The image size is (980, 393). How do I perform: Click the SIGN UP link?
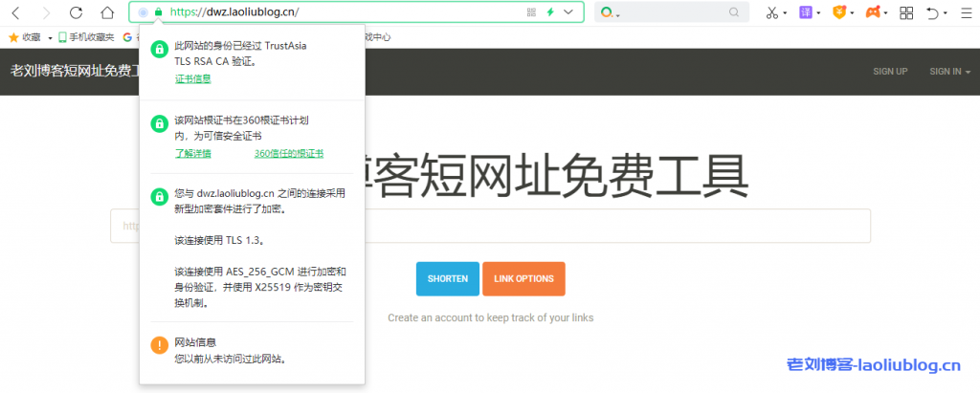890,72
